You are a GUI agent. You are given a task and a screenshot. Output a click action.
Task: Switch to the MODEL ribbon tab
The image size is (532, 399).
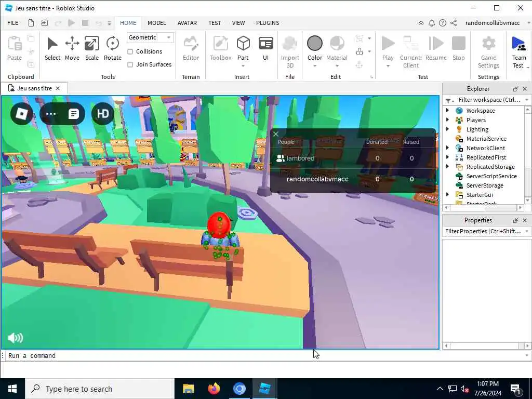point(157,23)
